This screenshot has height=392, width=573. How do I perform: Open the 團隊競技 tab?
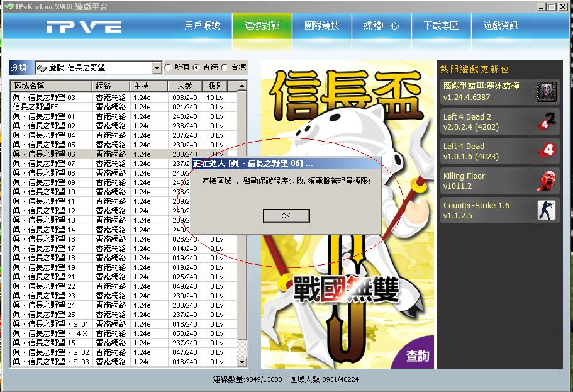tap(322, 26)
